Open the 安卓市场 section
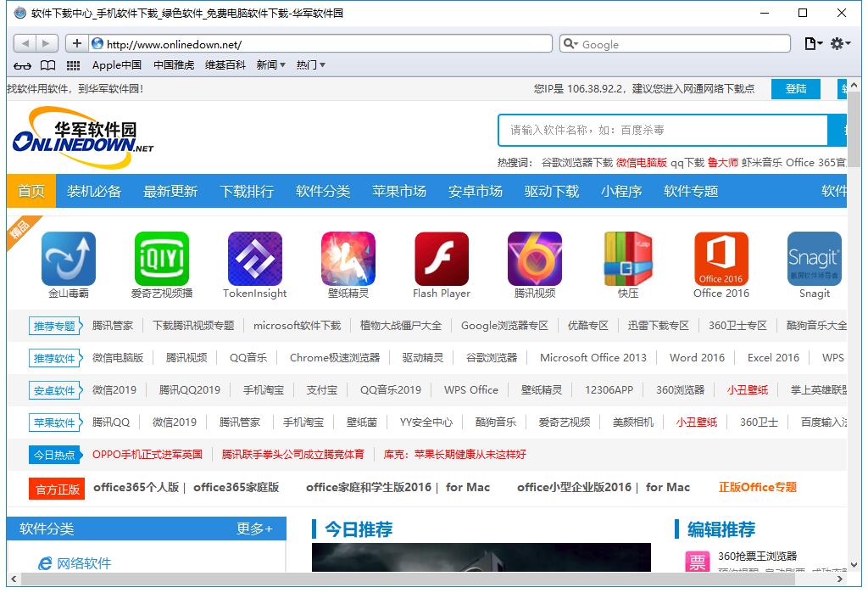868x593 pixels. [475, 191]
